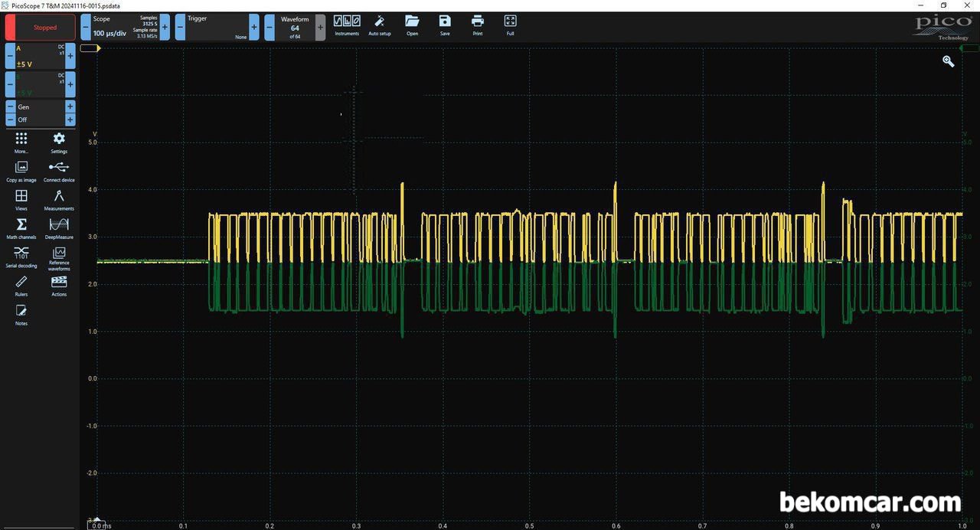Click Trigger plus button

click(254, 27)
